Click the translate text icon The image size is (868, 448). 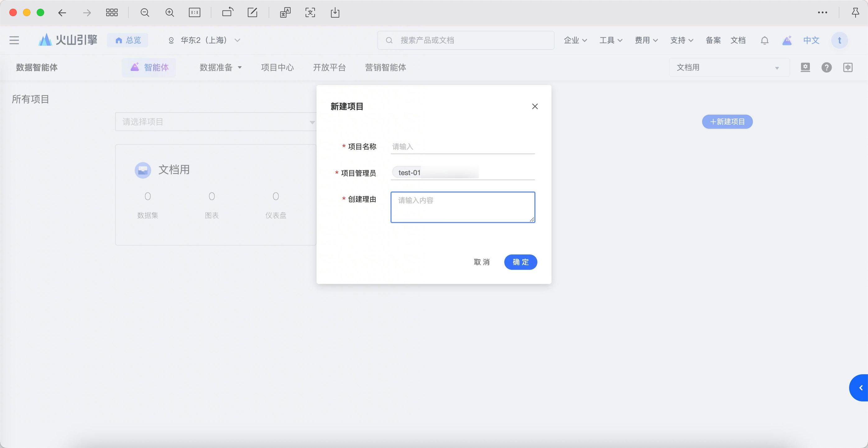click(x=285, y=12)
